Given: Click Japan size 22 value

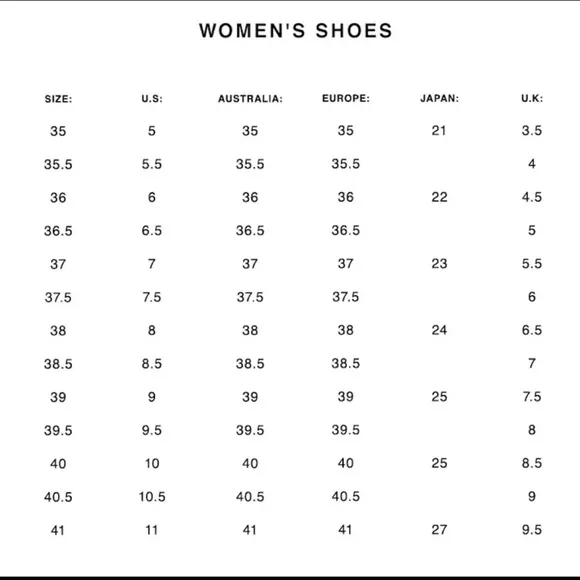Looking at the screenshot, I should tap(439, 197).
